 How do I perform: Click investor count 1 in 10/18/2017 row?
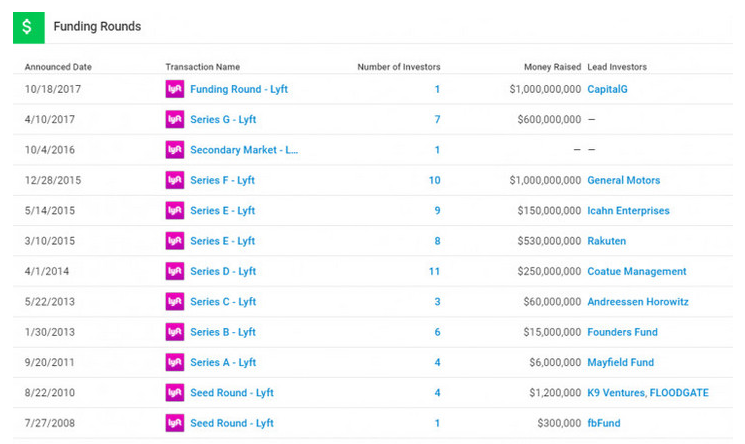tap(437, 89)
